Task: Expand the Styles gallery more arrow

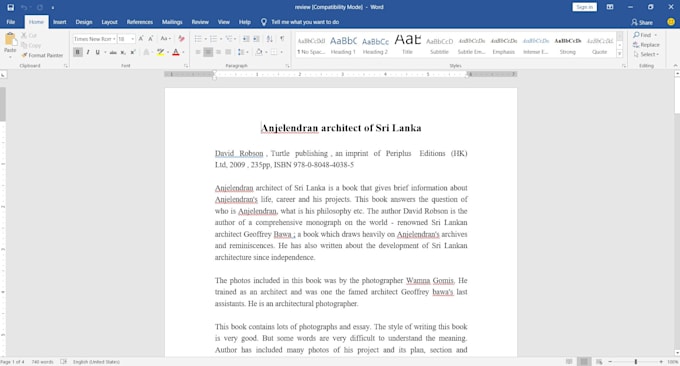Action: (620, 54)
